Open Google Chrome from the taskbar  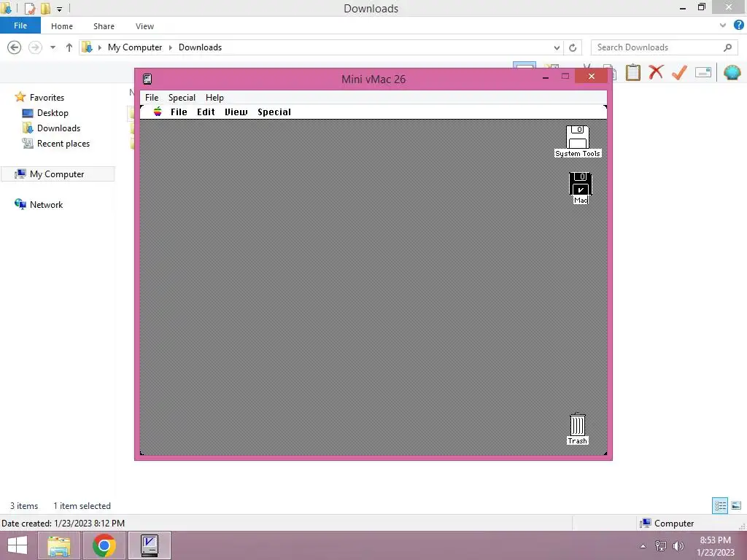point(104,545)
